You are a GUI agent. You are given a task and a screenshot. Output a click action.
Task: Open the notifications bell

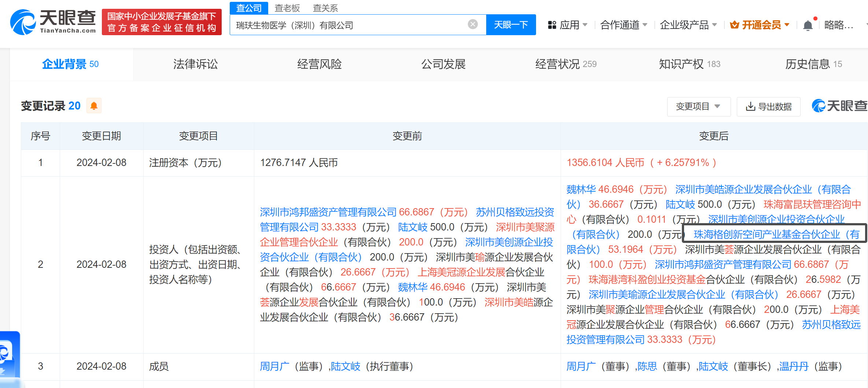click(x=808, y=25)
